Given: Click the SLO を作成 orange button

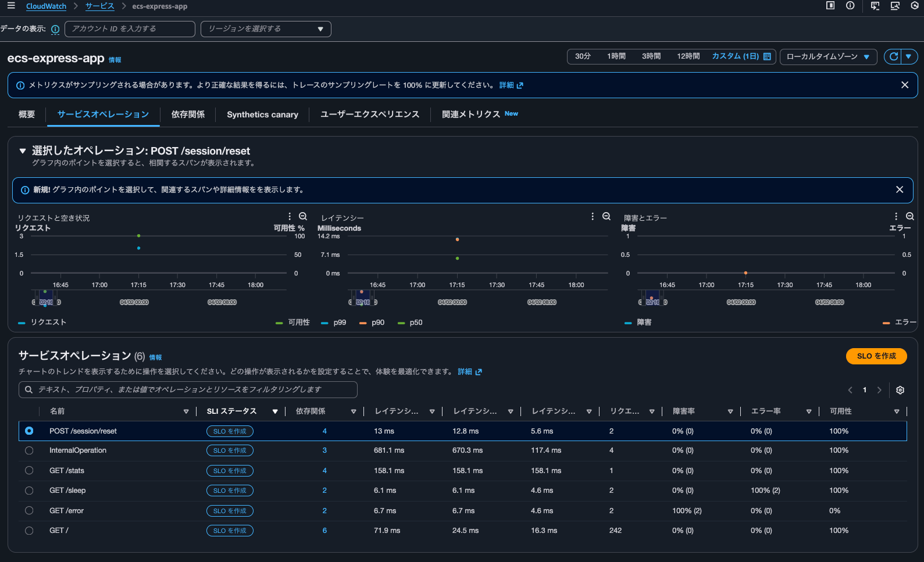Looking at the screenshot, I should click(876, 356).
